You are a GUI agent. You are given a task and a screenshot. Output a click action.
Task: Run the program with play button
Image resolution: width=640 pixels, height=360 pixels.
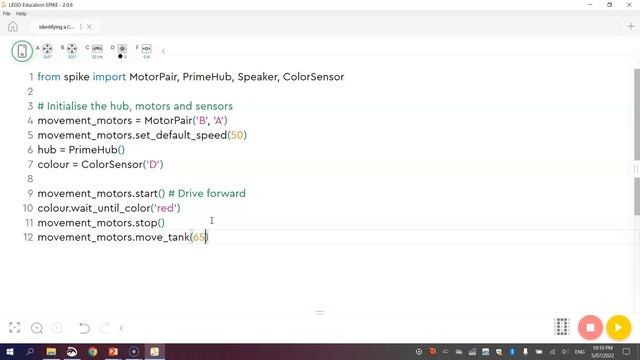pos(618,327)
